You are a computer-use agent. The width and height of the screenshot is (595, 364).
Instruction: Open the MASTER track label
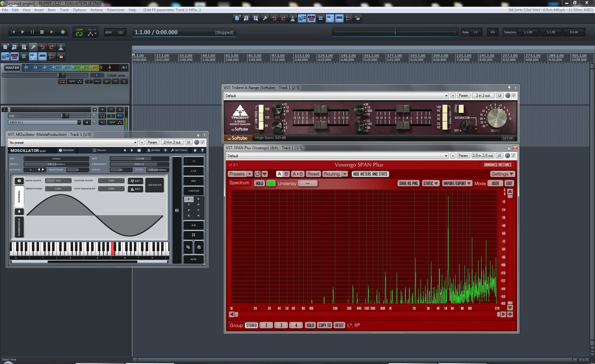click(13, 67)
